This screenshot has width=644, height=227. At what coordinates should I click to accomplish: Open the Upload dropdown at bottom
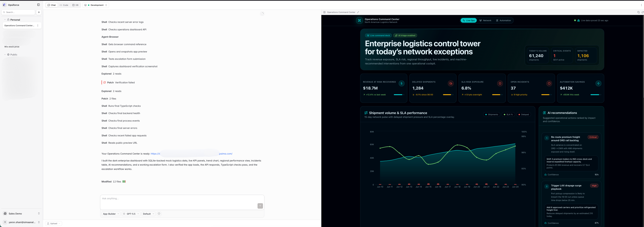pos(53,223)
